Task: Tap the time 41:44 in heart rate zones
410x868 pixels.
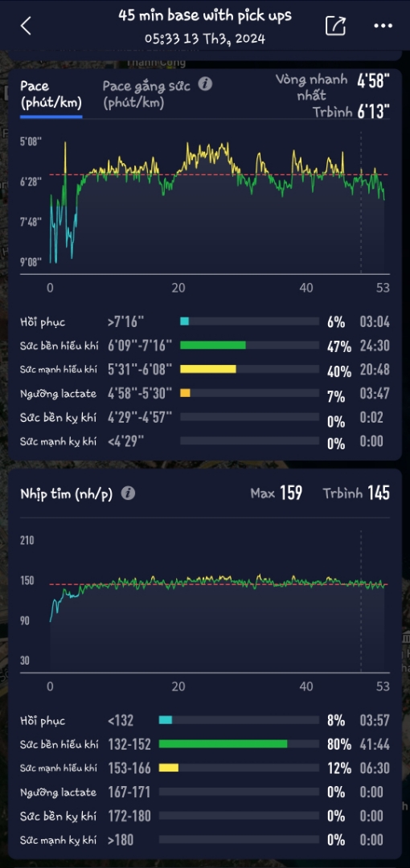Action: [374, 744]
